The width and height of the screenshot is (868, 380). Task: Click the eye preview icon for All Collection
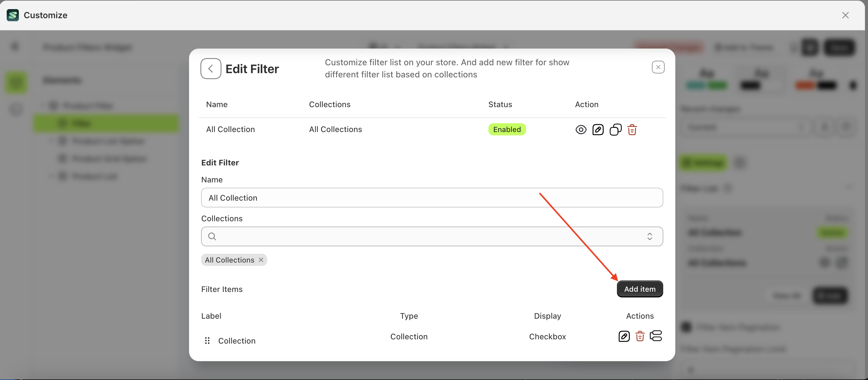point(580,130)
